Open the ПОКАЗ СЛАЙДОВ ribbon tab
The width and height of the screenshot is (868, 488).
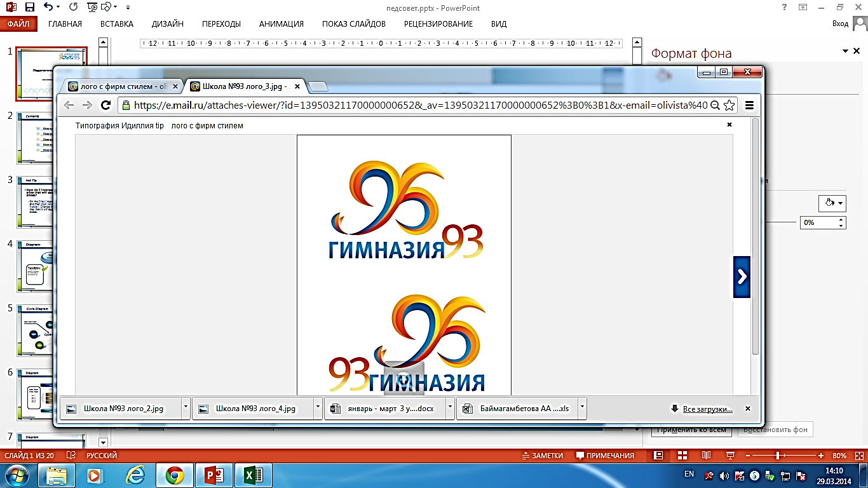tap(354, 24)
